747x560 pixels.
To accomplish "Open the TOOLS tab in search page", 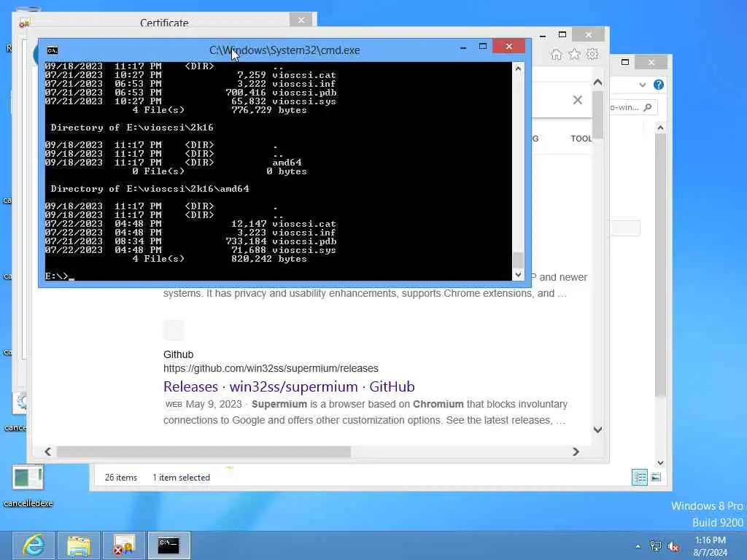I will tap(581, 139).
